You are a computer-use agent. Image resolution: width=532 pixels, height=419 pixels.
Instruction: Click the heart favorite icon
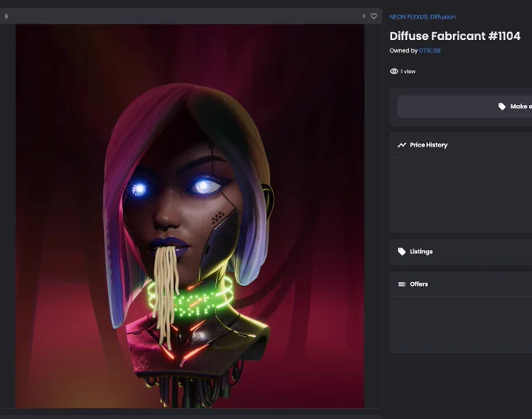click(x=373, y=16)
